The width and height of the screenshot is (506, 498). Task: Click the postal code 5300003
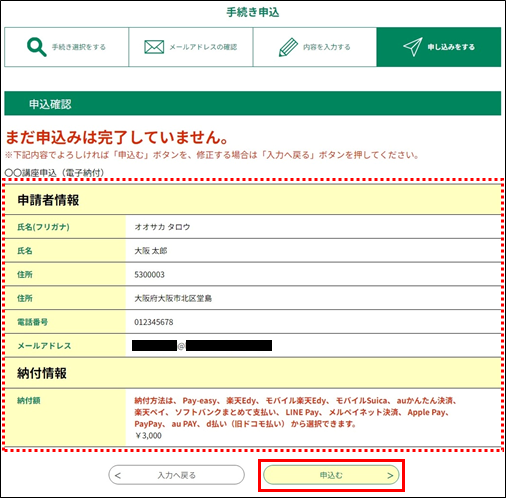pos(149,275)
